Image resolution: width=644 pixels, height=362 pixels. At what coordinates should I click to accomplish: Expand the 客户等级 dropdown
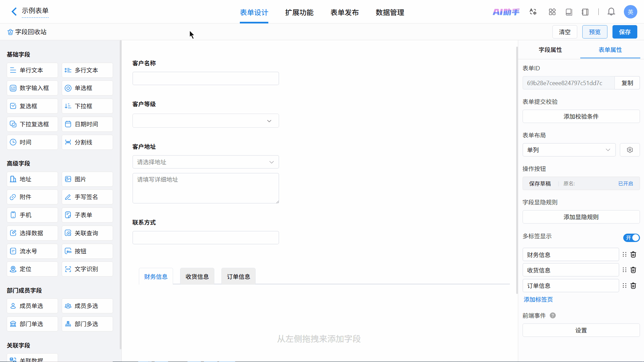tap(206, 121)
